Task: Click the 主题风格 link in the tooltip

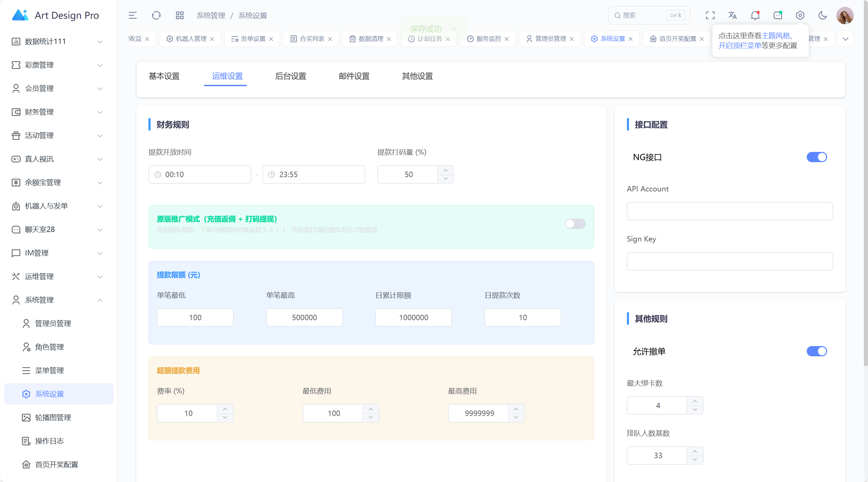Action: click(x=775, y=36)
